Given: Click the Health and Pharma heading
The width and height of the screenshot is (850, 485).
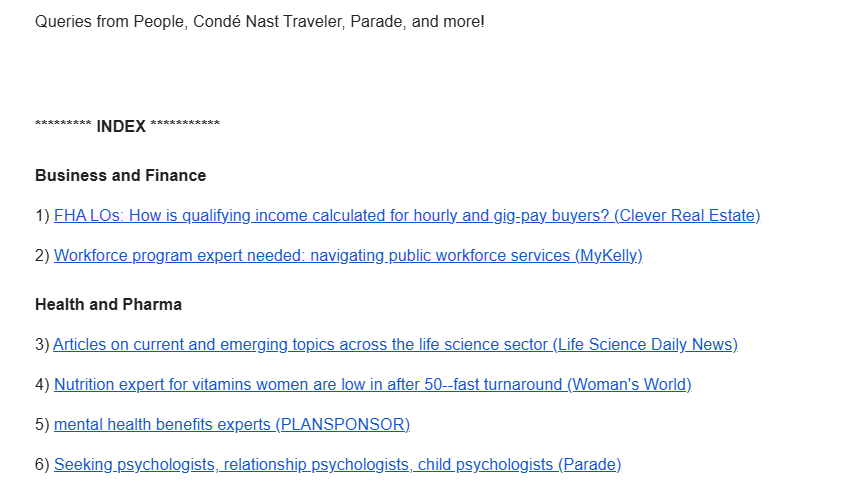Looking at the screenshot, I should point(108,305).
